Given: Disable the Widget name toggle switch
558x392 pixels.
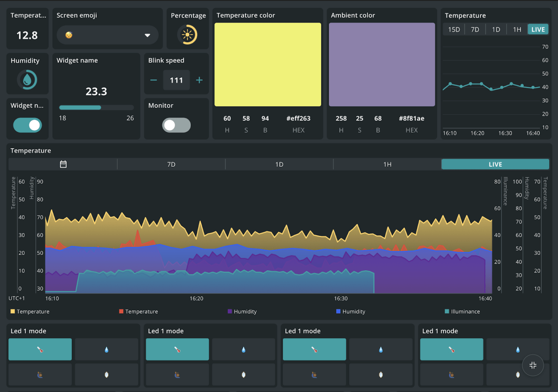Looking at the screenshot, I should point(27,125).
